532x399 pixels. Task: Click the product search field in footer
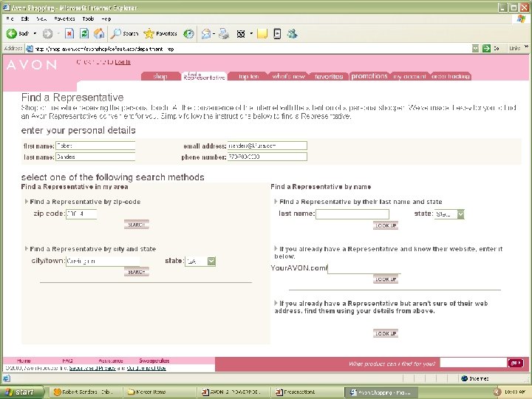(474, 363)
